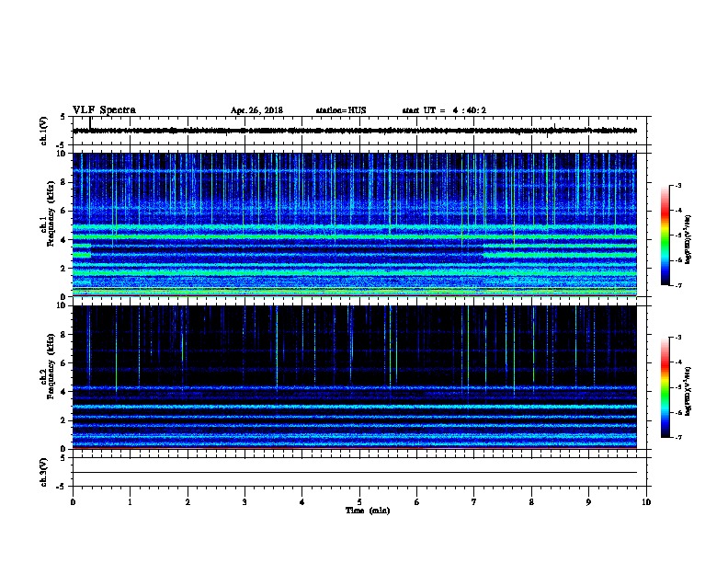
Task: Click the "Time (min)" x-axis label
Action: pos(368,510)
